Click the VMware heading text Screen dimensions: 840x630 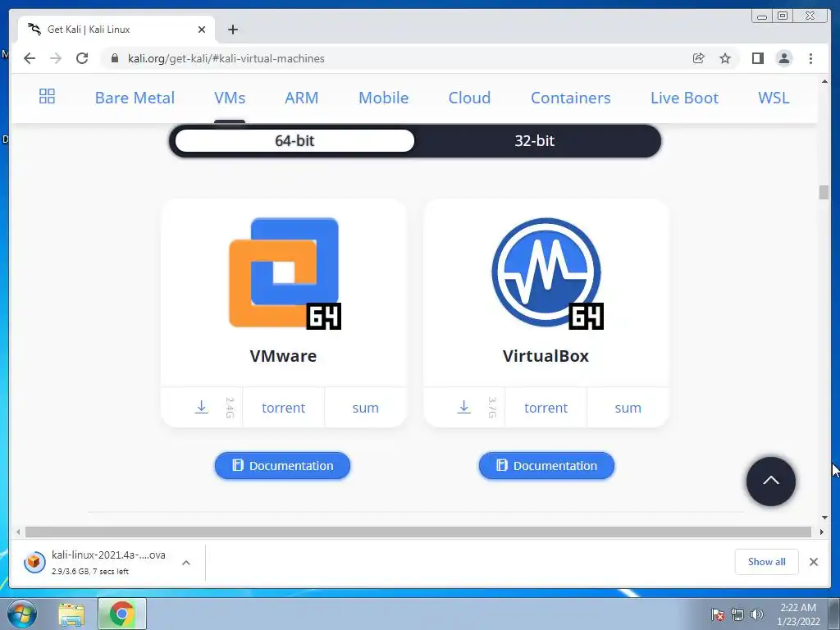pos(283,356)
